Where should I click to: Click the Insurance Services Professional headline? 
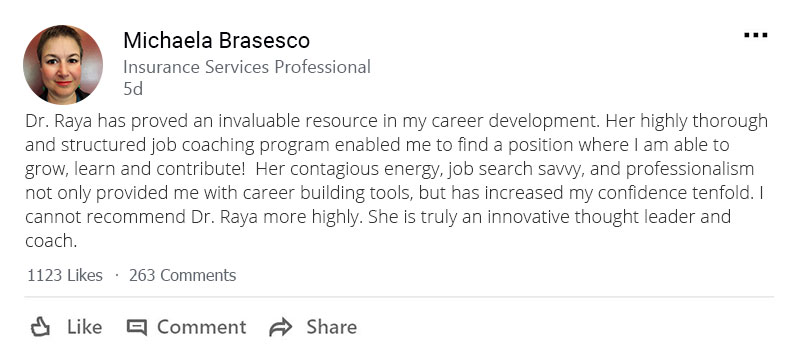click(247, 67)
